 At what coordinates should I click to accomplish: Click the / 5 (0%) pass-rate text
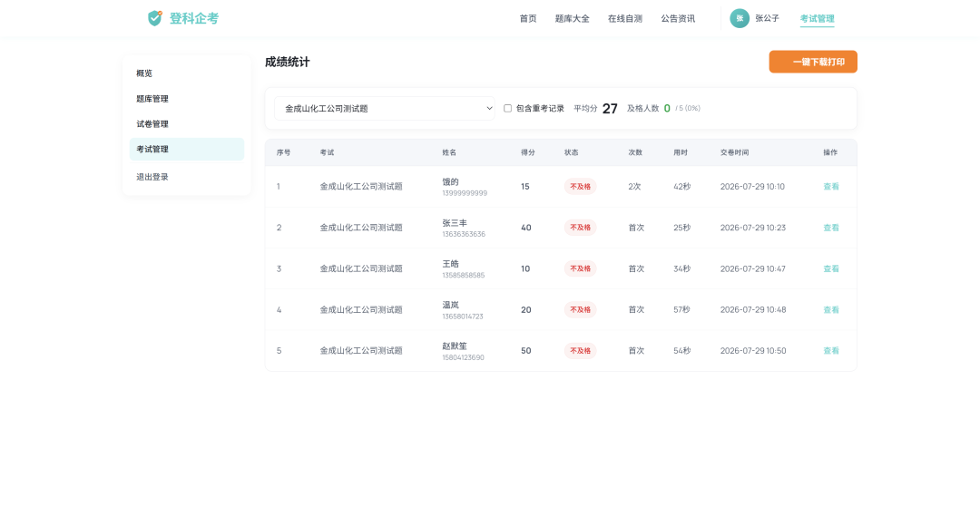(x=688, y=108)
